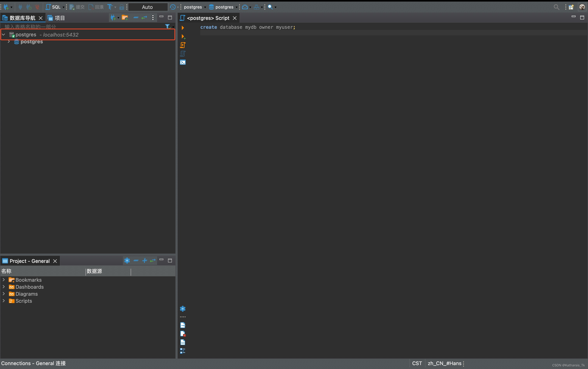This screenshot has width=588, height=369.
Task: Open the Auto transaction mode selector
Action: [148, 7]
